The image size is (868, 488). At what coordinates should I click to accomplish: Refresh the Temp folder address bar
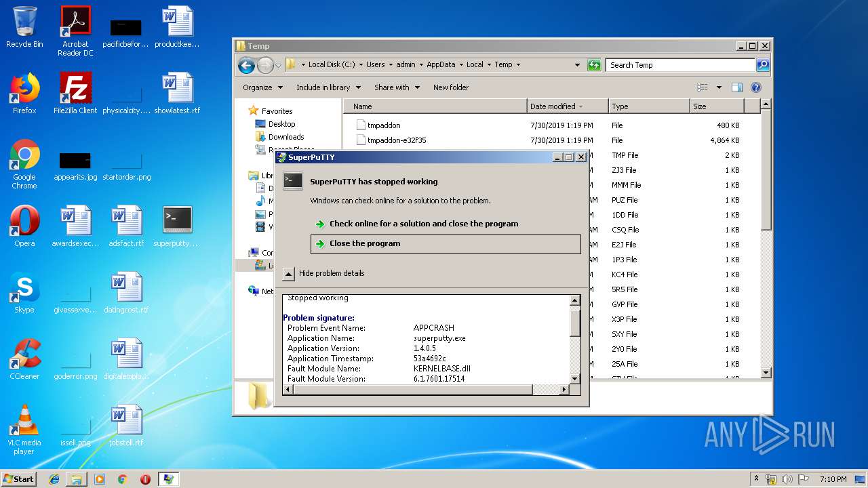[x=594, y=65]
